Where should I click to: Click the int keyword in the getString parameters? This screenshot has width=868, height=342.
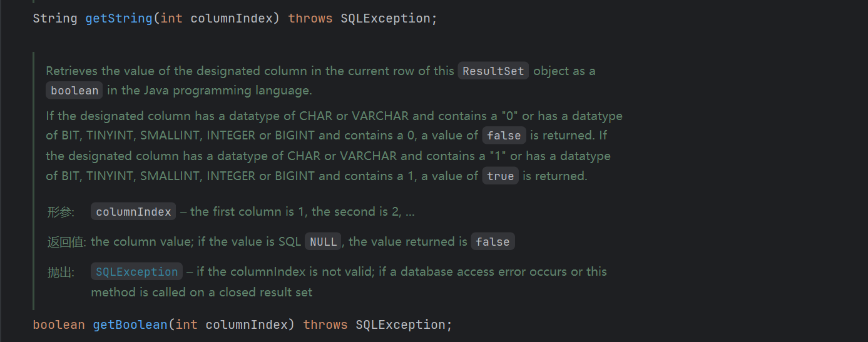tap(171, 18)
